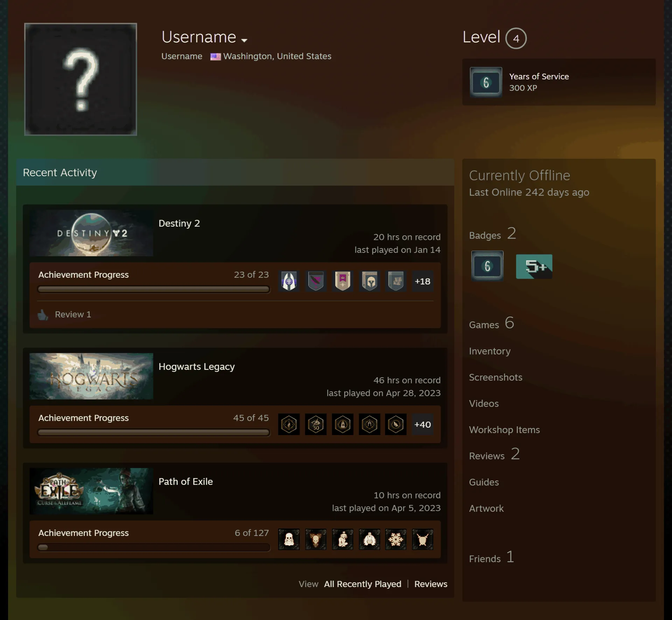Open the Artwork link
The width and height of the screenshot is (672, 620).
click(x=486, y=509)
